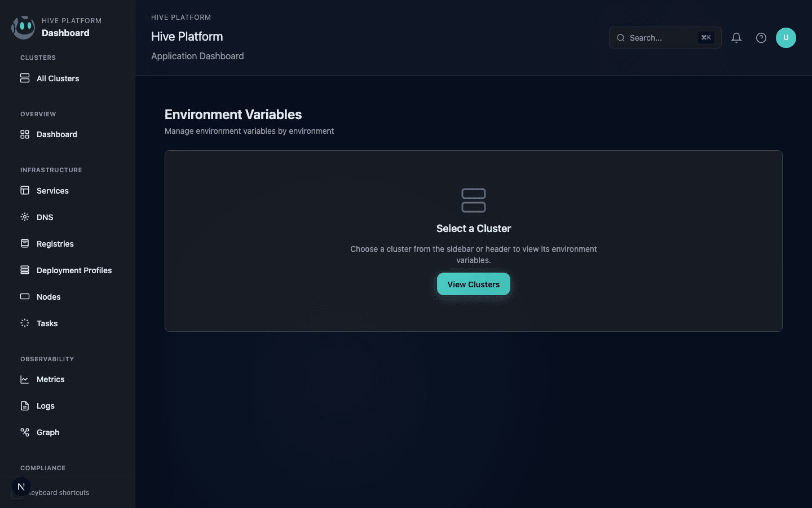The height and width of the screenshot is (508, 812).
Task: Open Deployment Profiles using its stacked icon
Action: [25, 270]
